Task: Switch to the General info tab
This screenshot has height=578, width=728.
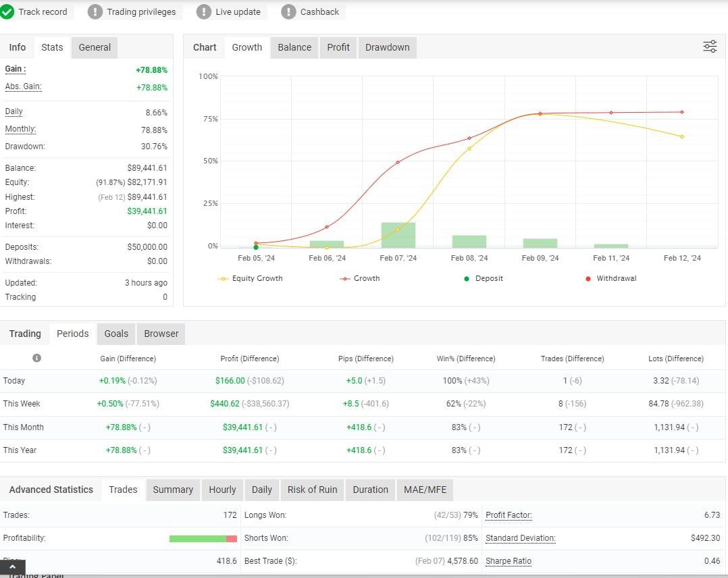Action: click(x=95, y=47)
